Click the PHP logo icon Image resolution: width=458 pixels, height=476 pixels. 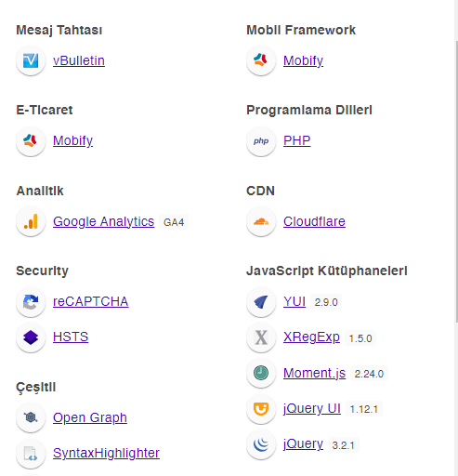261,141
